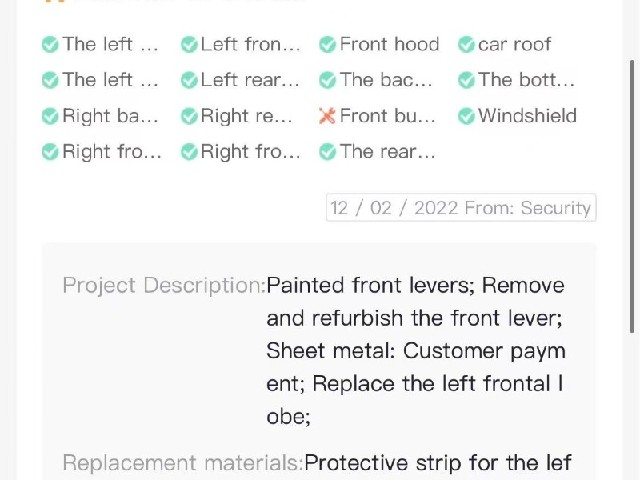Click the check icon beside The bott...
The height and width of the screenshot is (480, 640).
click(466, 80)
